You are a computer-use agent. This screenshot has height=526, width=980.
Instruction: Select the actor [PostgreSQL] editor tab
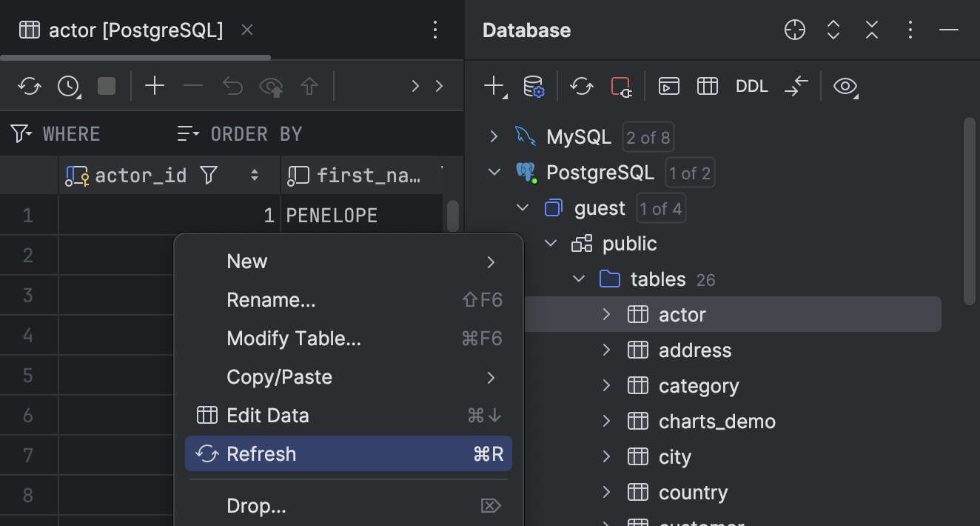pyautogui.click(x=133, y=30)
